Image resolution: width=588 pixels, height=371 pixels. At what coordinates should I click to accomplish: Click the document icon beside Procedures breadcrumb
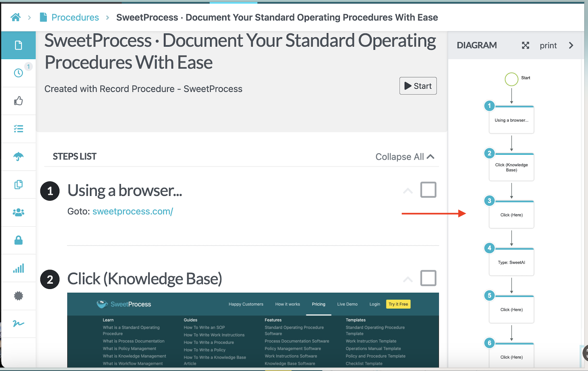click(x=43, y=17)
